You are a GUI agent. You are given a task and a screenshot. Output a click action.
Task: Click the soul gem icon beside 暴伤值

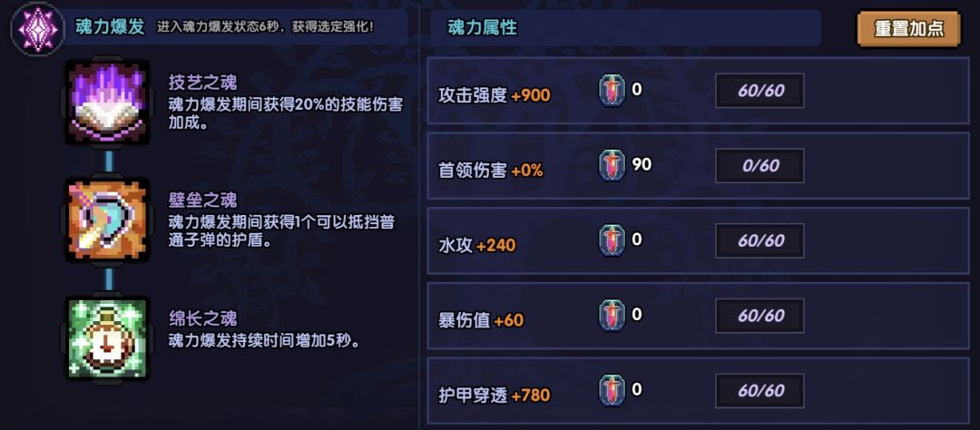click(612, 316)
